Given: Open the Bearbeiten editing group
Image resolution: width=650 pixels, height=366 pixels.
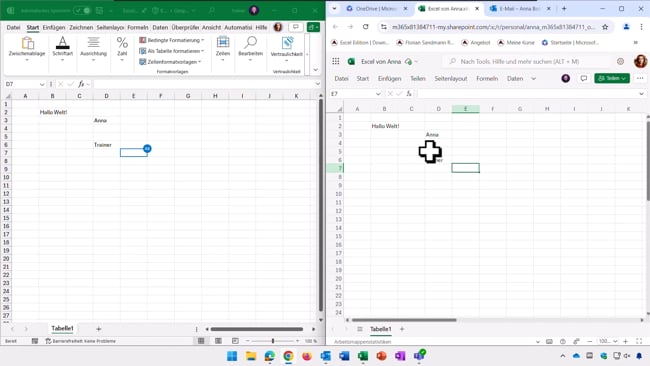Looking at the screenshot, I should click(250, 49).
